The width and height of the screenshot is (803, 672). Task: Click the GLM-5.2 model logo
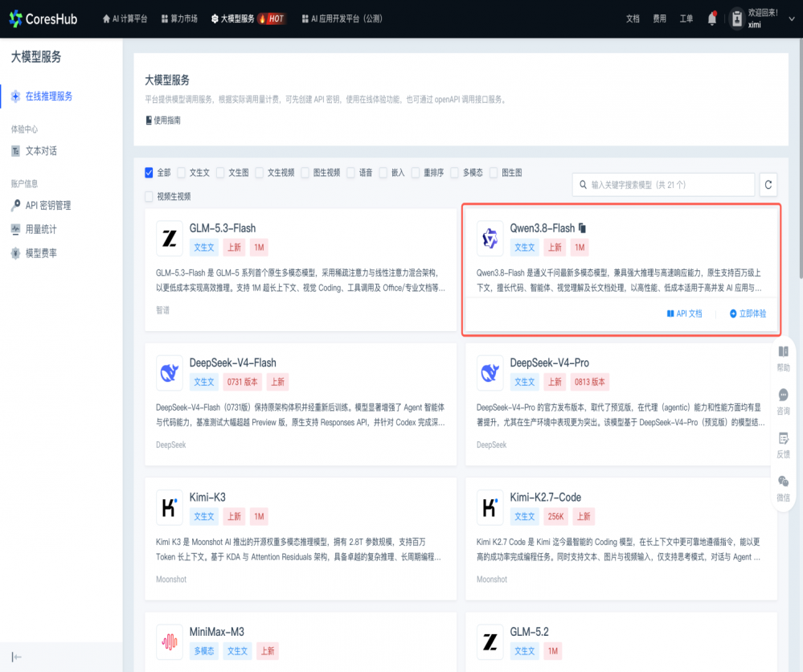coord(490,641)
